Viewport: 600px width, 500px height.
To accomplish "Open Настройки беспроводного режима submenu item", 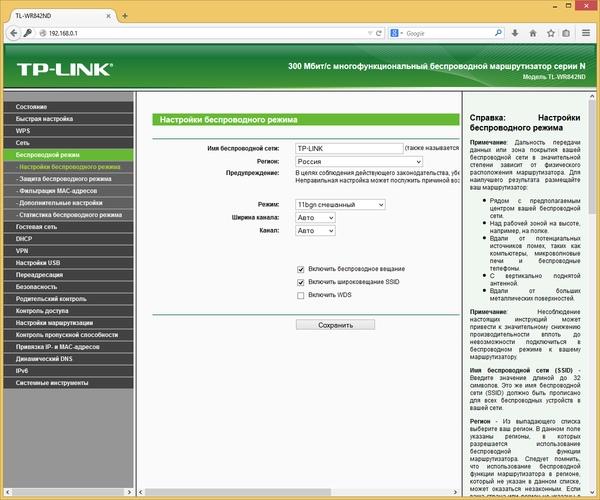I will (69, 167).
